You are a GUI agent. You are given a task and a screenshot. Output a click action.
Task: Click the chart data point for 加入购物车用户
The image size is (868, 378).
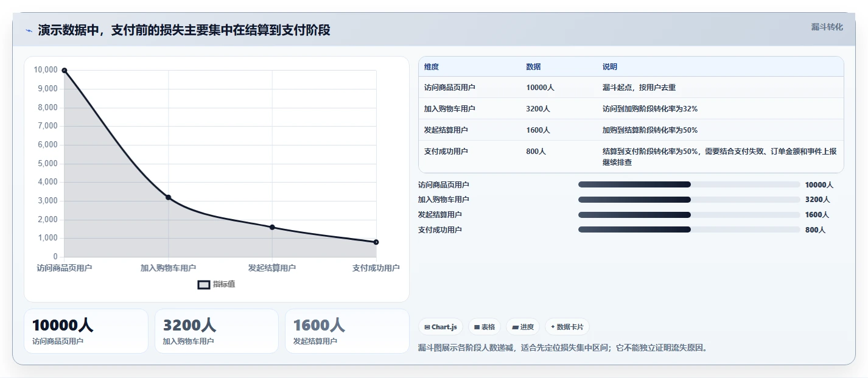point(168,197)
